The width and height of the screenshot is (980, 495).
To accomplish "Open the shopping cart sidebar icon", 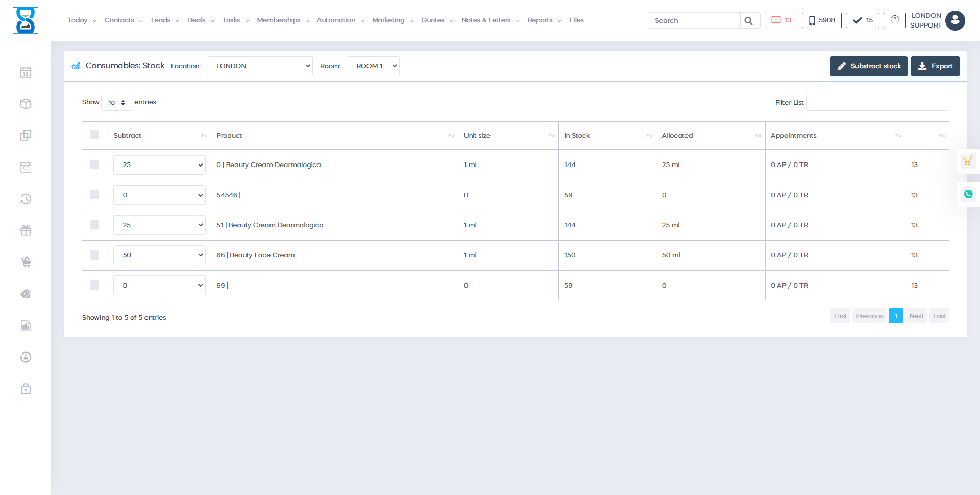I will [26, 263].
